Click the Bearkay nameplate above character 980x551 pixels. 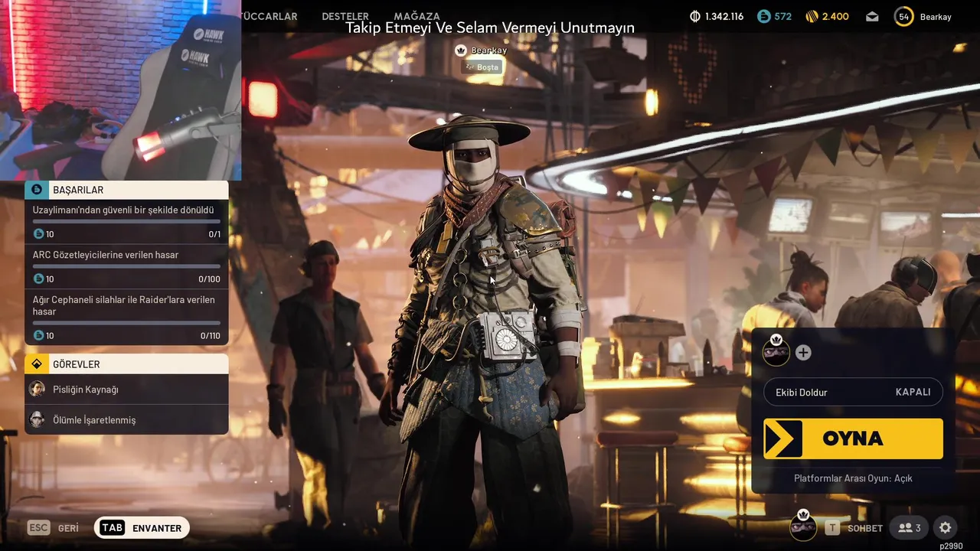(x=488, y=51)
